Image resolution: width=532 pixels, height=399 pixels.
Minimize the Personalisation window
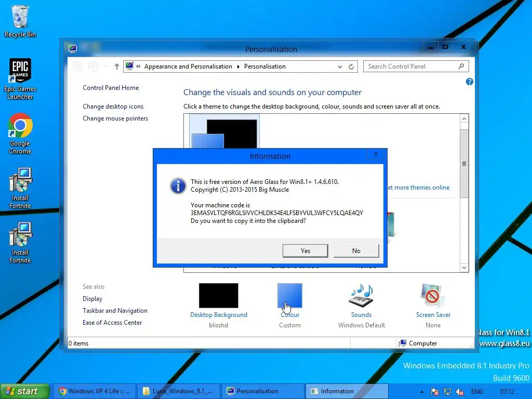tap(431, 47)
